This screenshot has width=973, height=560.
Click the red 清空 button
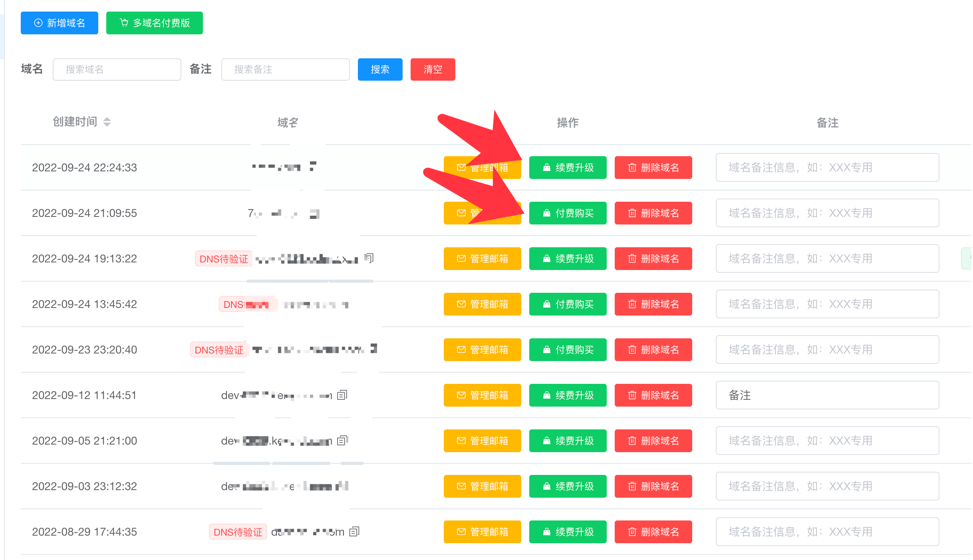pyautogui.click(x=433, y=70)
